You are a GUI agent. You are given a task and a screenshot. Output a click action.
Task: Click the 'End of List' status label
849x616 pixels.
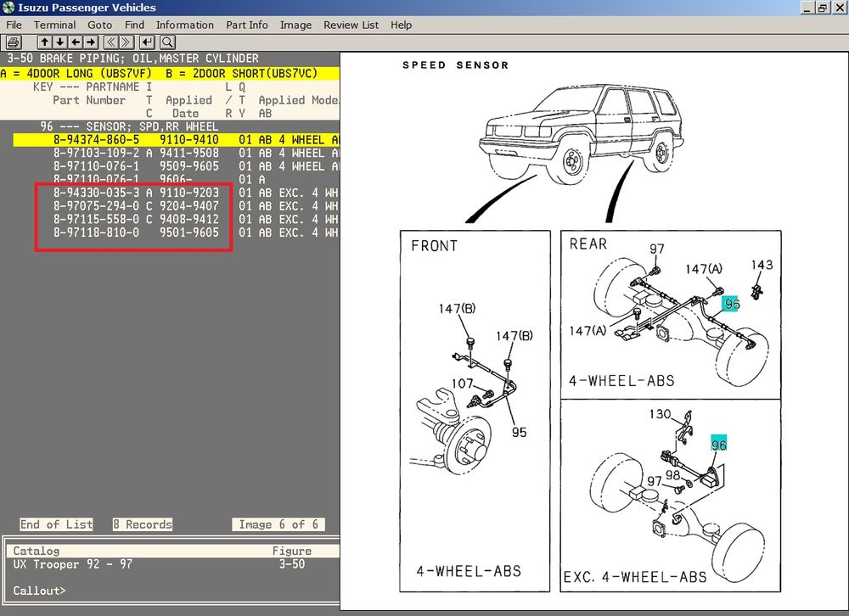click(56, 524)
